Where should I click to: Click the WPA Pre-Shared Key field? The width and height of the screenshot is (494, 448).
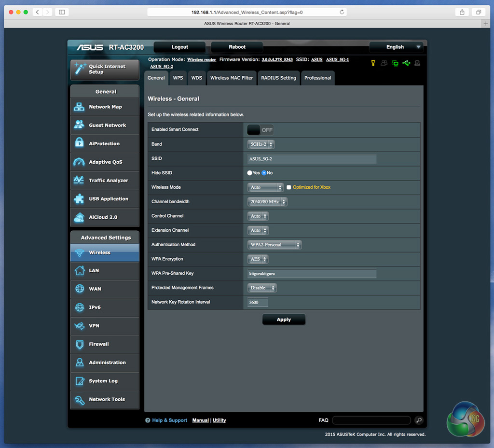[312, 274]
